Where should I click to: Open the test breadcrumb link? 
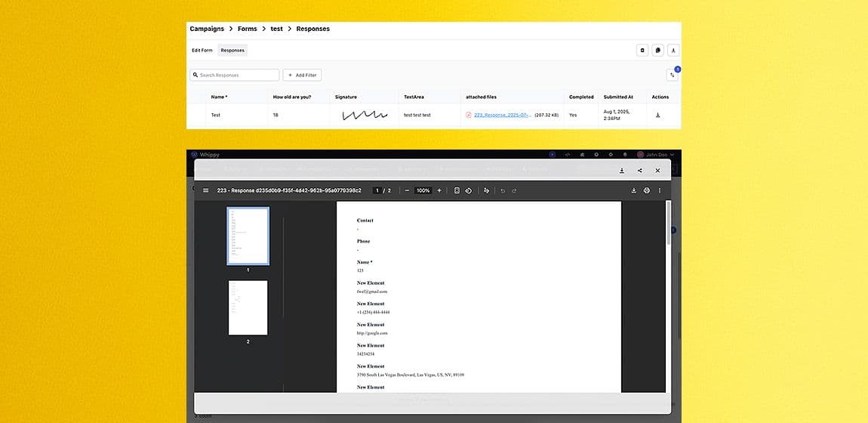[277, 29]
